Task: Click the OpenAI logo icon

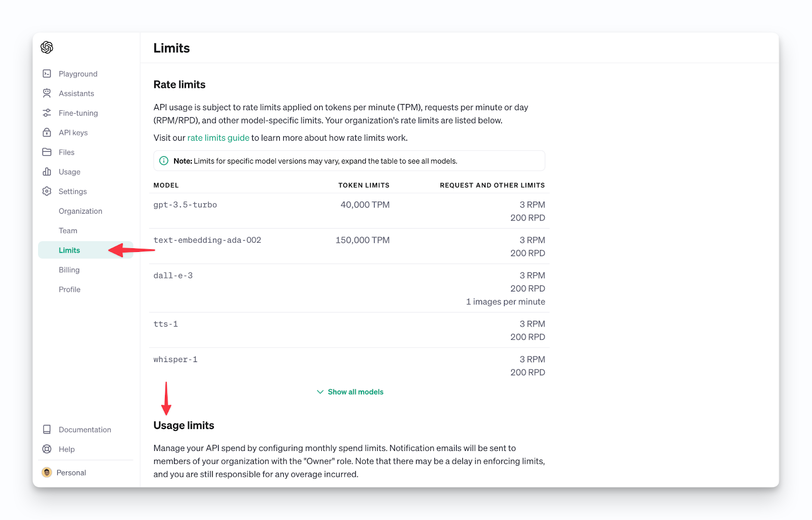Action: [x=47, y=47]
